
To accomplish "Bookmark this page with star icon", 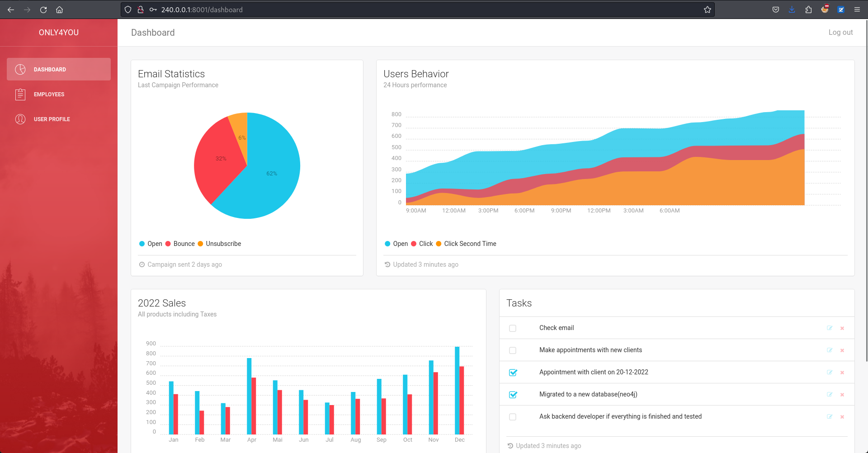I will point(708,9).
